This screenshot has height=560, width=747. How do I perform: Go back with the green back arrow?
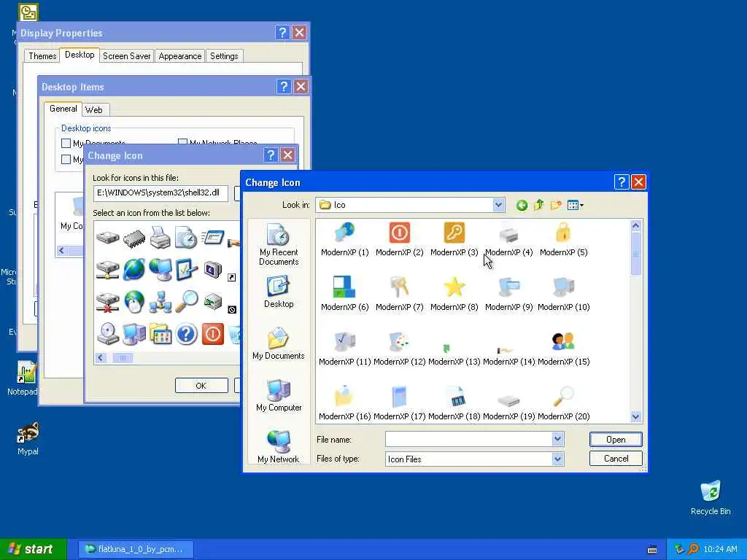tap(522, 205)
